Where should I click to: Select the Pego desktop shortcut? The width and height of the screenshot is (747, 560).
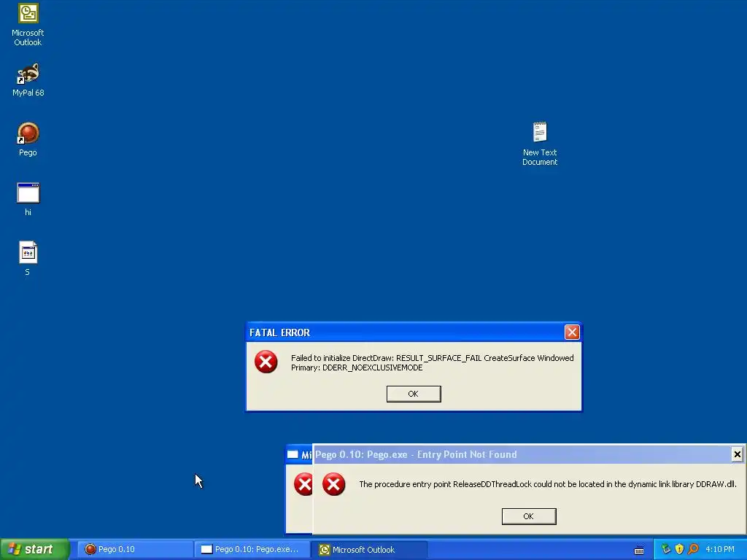(x=28, y=139)
